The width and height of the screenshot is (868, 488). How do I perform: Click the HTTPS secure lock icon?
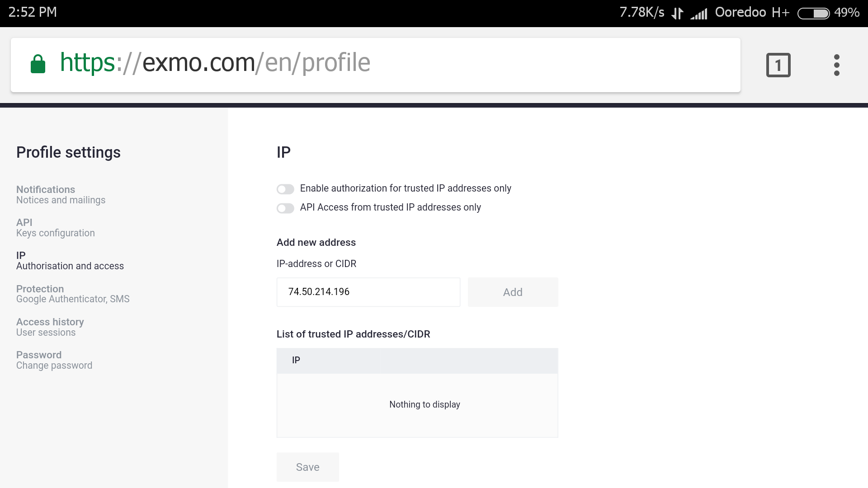coord(38,64)
